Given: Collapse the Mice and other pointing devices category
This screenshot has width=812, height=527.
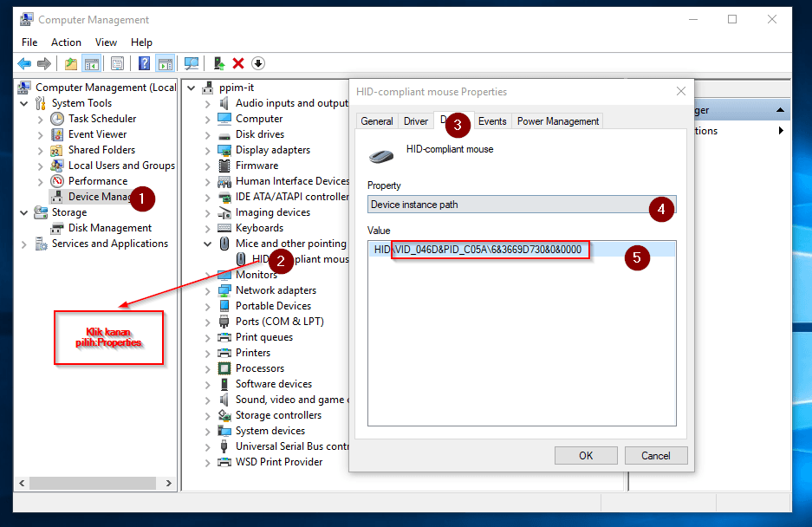Looking at the screenshot, I should (206, 244).
